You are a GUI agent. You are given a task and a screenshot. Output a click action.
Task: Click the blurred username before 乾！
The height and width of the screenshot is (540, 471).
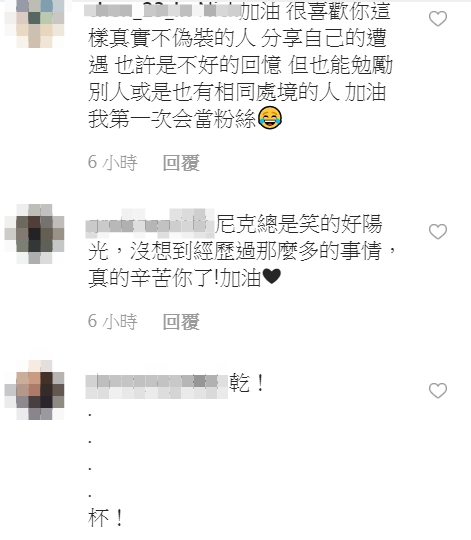point(157,386)
